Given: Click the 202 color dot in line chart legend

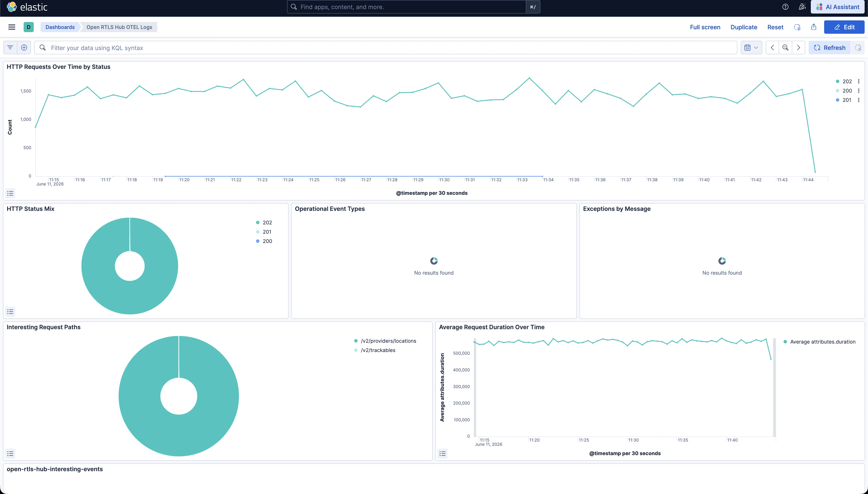Looking at the screenshot, I should [837, 81].
